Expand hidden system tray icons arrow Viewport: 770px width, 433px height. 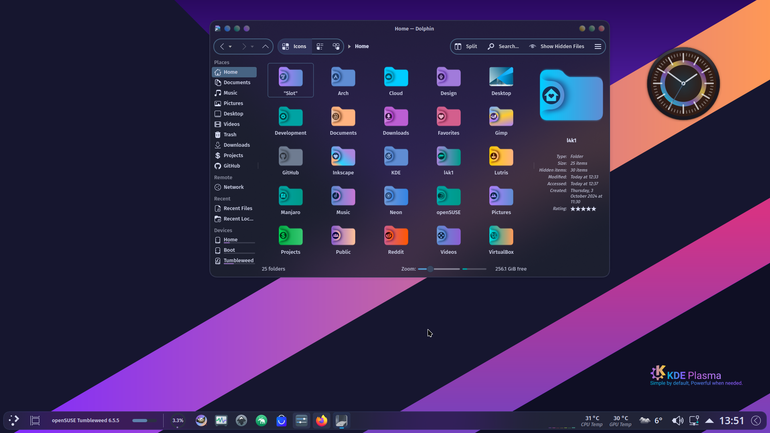(x=709, y=421)
